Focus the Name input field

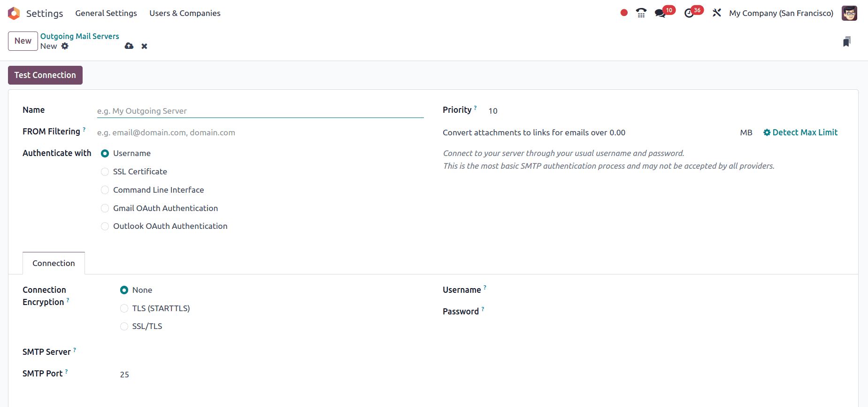coord(260,111)
